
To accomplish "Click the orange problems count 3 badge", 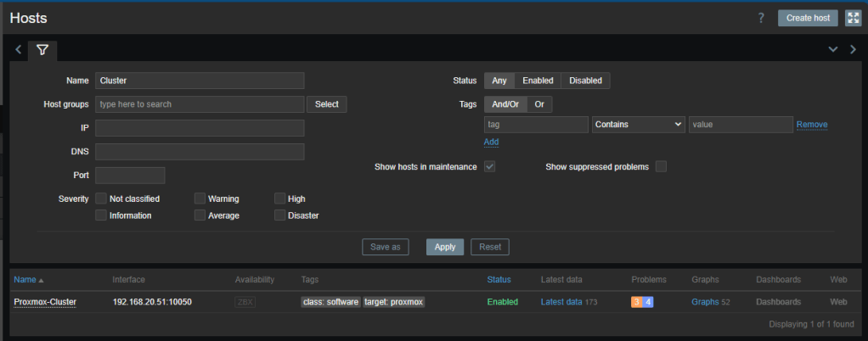I will [x=636, y=301].
